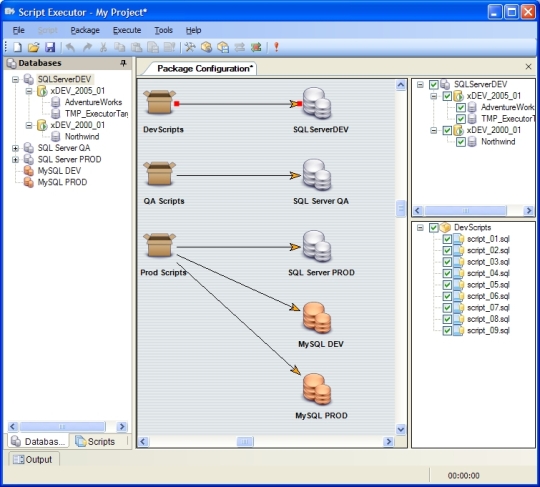Open the Output panel tab
540x487 pixels.
pyautogui.click(x=33, y=459)
